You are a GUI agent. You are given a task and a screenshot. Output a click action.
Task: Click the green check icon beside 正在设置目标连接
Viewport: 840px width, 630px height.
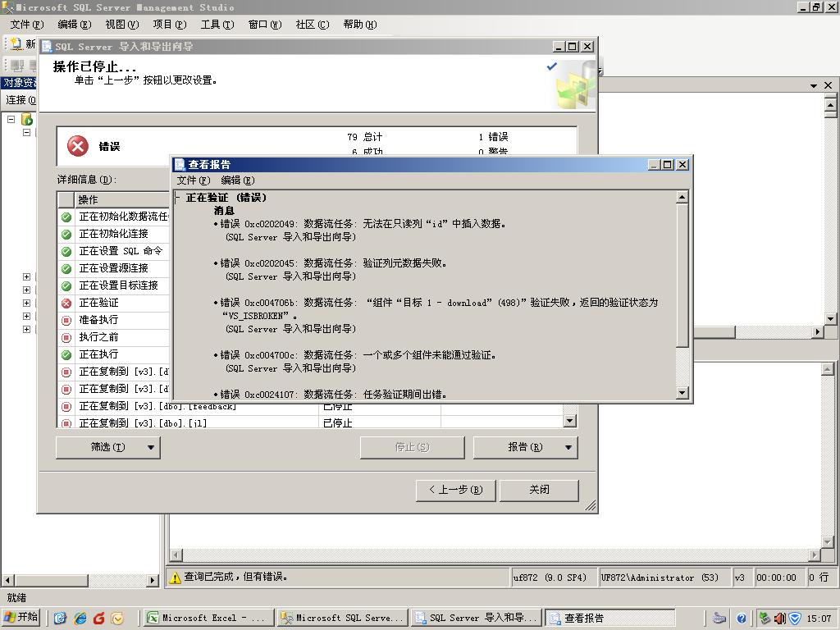click(66, 285)
